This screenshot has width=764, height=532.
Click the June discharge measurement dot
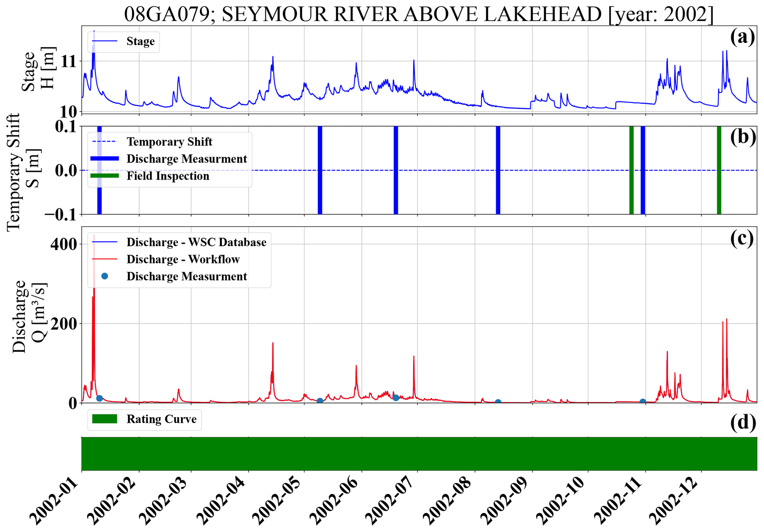click(396, 398)
